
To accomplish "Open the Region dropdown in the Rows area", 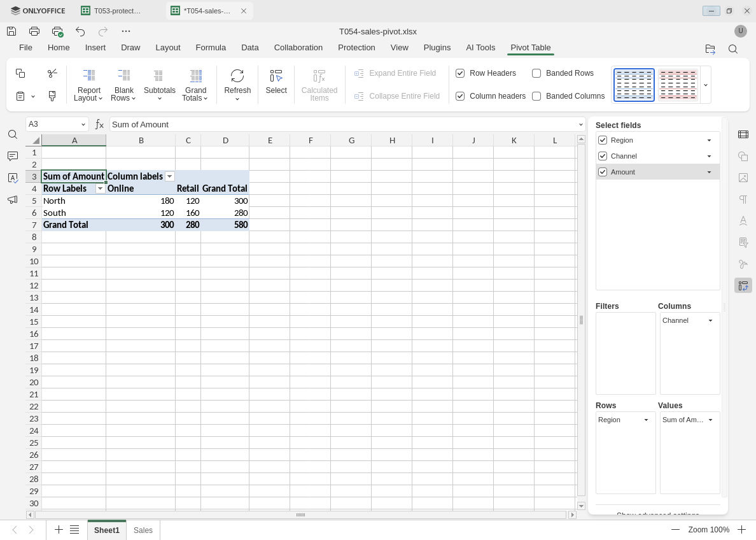I will pyautogui.click(x=646, y=420).
